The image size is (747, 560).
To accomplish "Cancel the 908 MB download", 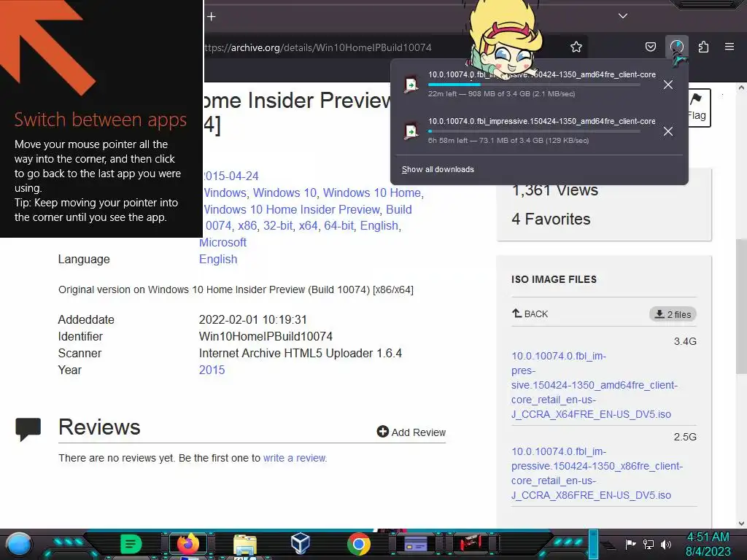I will pyautogui.click(x=668, y=85).
